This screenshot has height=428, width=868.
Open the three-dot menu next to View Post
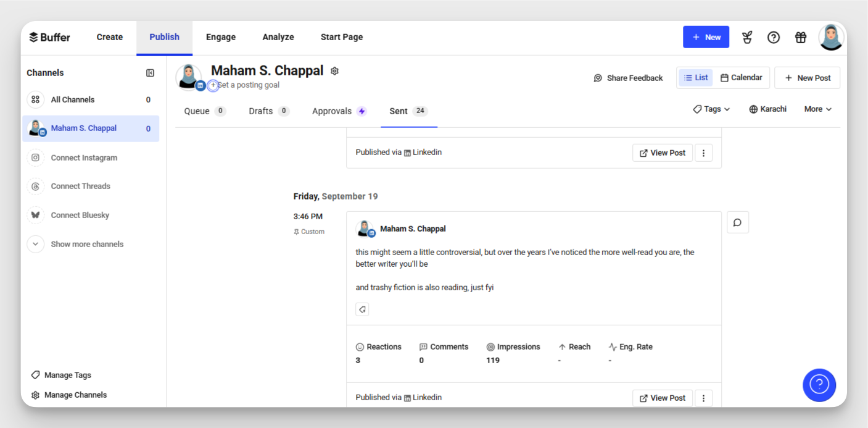click(x=703, y=398)
